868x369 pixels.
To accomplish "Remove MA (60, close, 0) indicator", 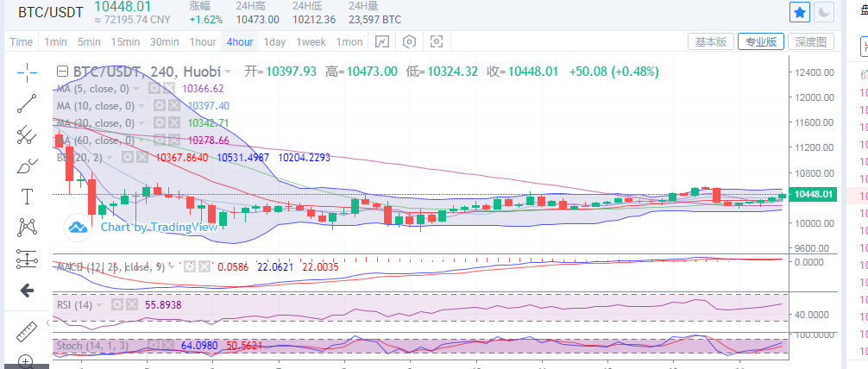I will [174, 140].
